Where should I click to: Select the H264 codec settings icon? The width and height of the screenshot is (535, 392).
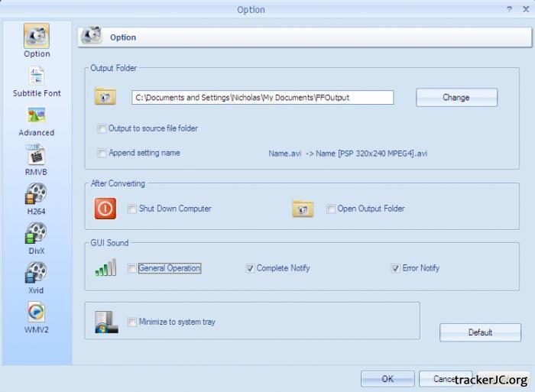[x=37, y=194]
